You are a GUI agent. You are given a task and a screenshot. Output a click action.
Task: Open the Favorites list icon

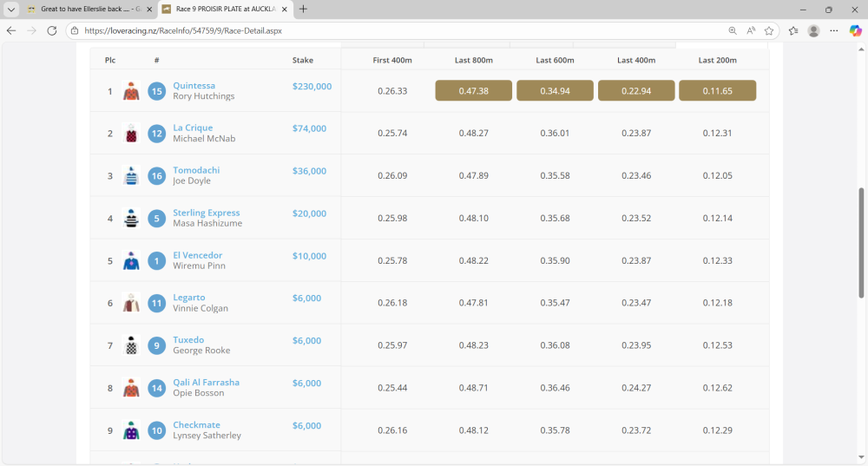793,30
